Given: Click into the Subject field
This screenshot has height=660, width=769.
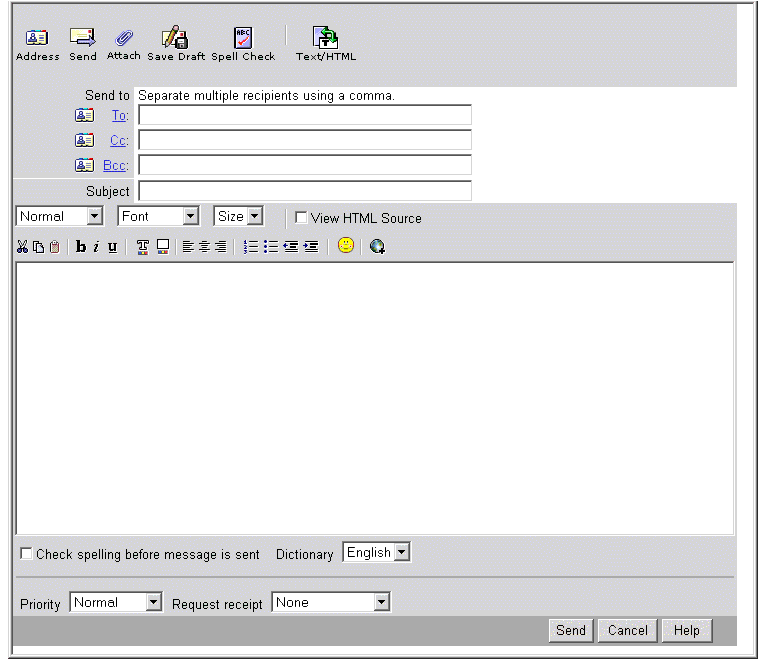Looking at the screenshot, I should coord(305,191).
